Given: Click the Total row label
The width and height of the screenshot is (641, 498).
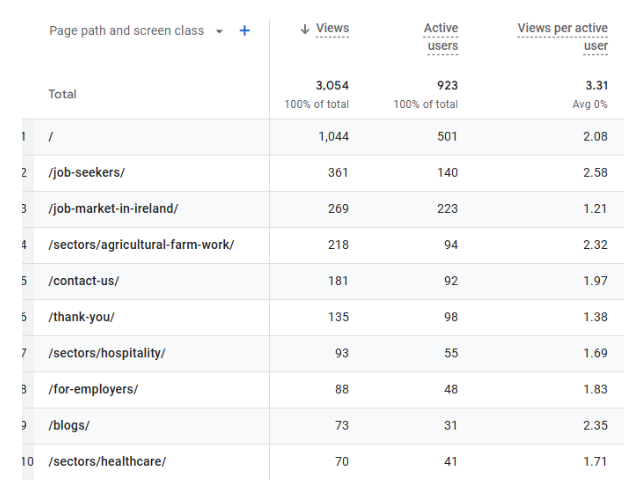Looking at the screenshot, I should pos(62,94).
